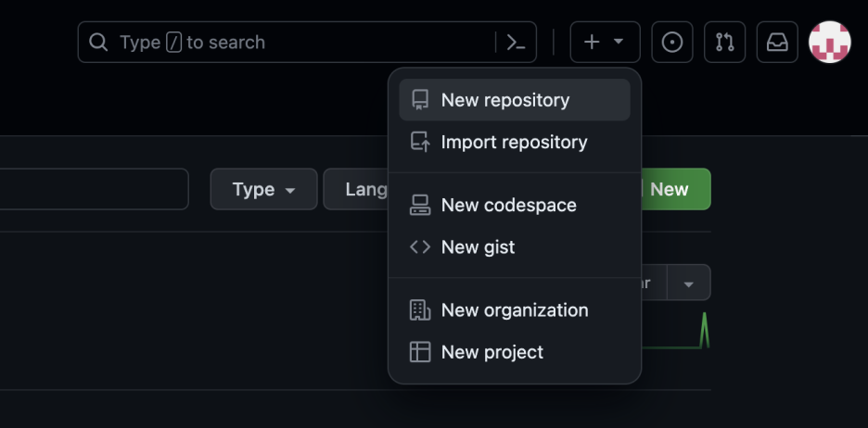The height and width of the screenshot is (428, 868).
Task: Open the Issues icon in header
Action: point(672,43)
